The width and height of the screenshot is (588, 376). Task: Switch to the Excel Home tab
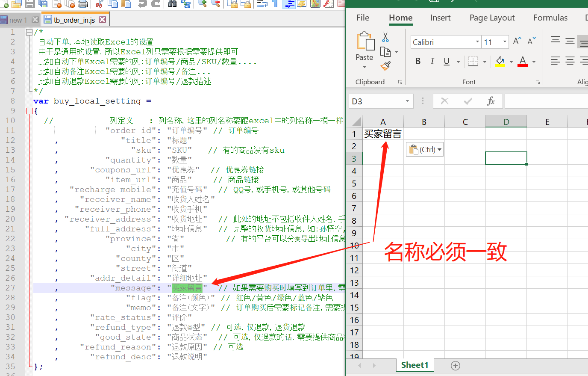pos(401,18)
